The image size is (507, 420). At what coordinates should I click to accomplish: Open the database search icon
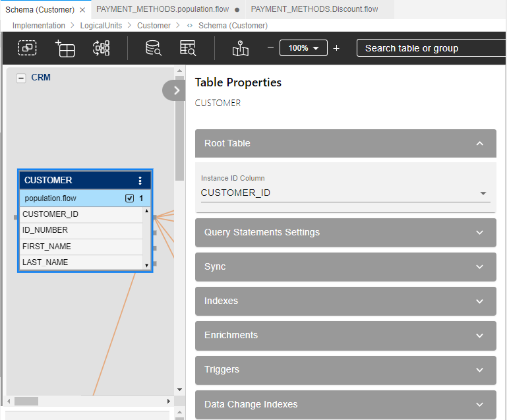(153, 48)
